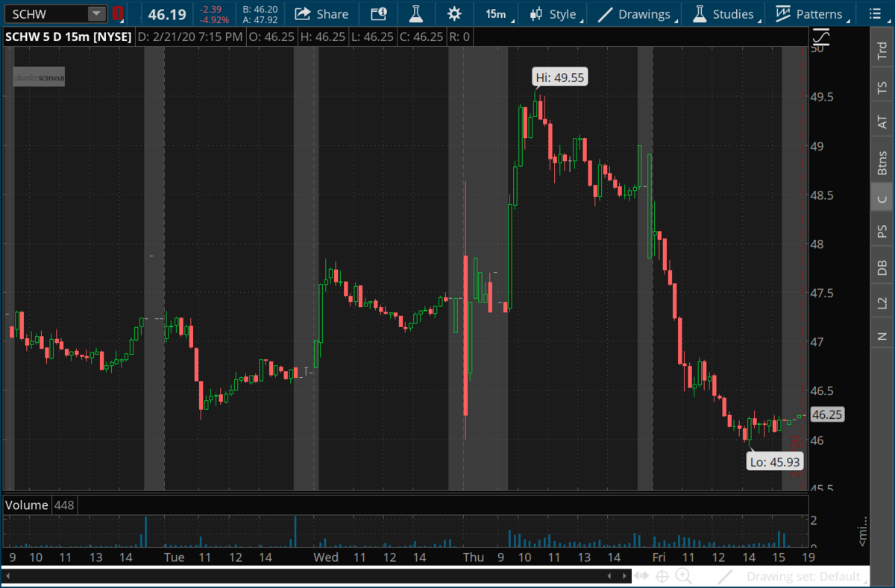The height and width of the screenshot is (588, 895).
Task: Open the PS side tab
Action: (882, 232)
